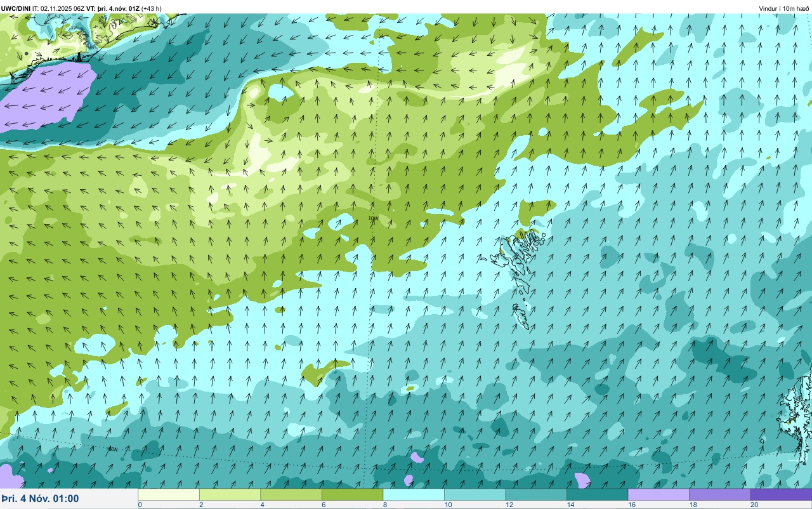Click the 2–4 m/s light green legend swatch

pos(230,494)
